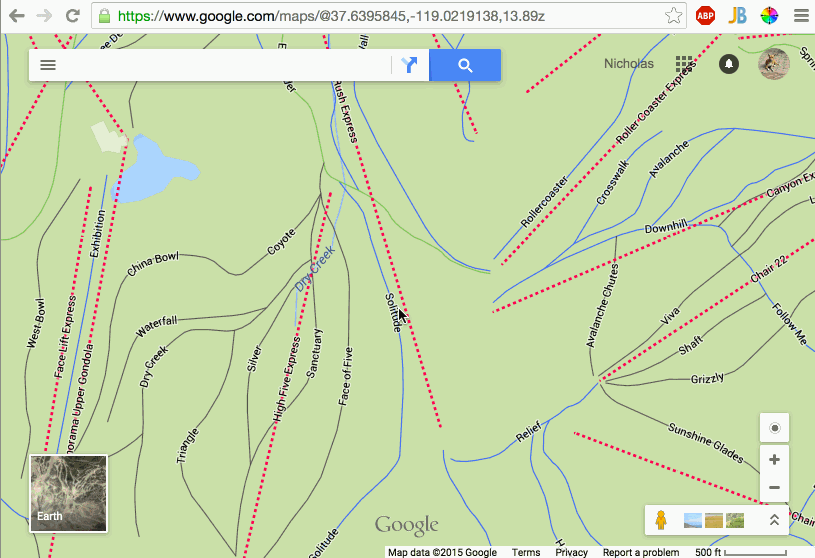Focus the browser address bar URL
Viewport: 815px width, 558px height.
pos(331,16)
